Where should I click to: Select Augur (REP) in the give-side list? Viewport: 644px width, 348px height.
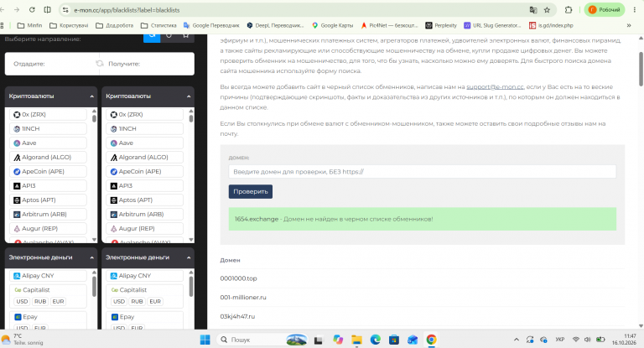tap(48, 228)
